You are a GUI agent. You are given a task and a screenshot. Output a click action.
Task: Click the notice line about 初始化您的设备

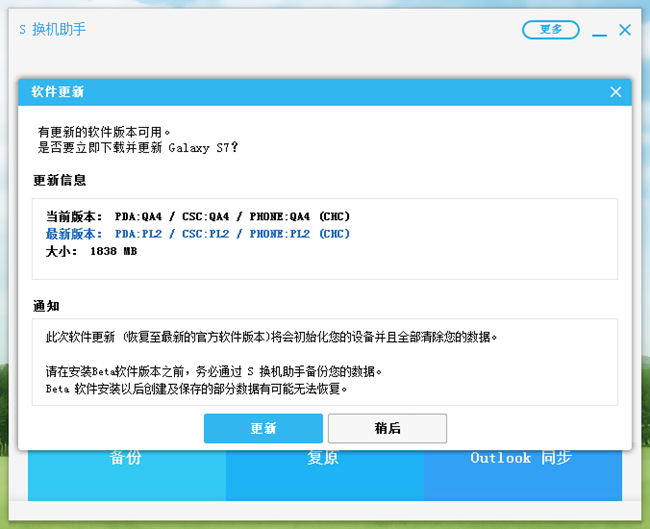pyautogui.click(x=271, y=338)
